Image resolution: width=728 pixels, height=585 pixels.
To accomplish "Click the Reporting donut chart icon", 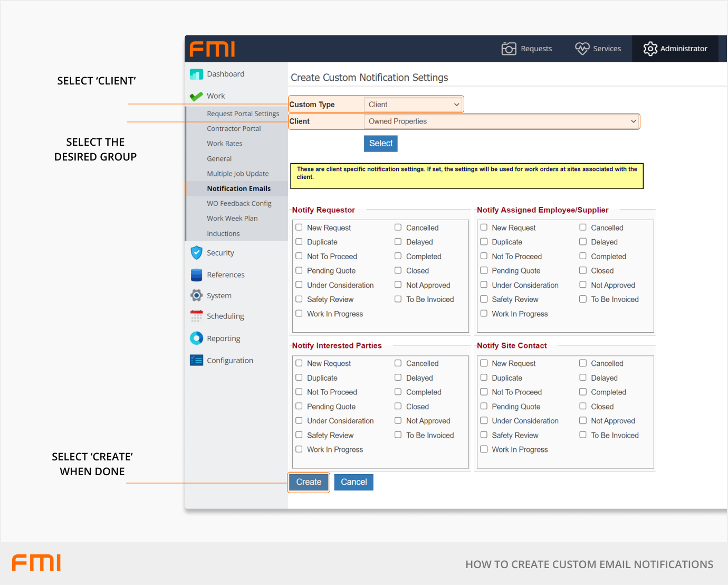I will click(x=196, y=338).
